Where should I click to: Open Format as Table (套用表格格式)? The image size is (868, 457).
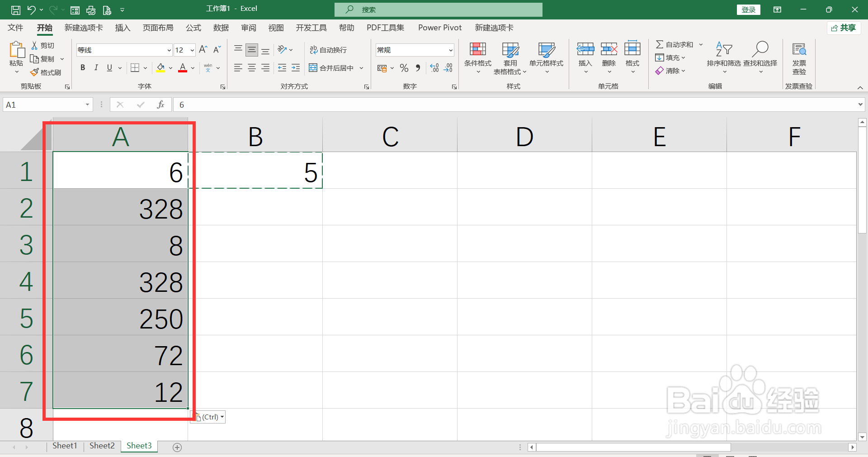point(510,58)
